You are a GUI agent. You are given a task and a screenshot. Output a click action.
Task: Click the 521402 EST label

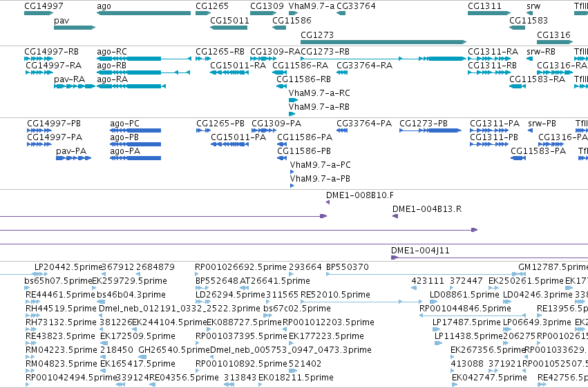305,364
